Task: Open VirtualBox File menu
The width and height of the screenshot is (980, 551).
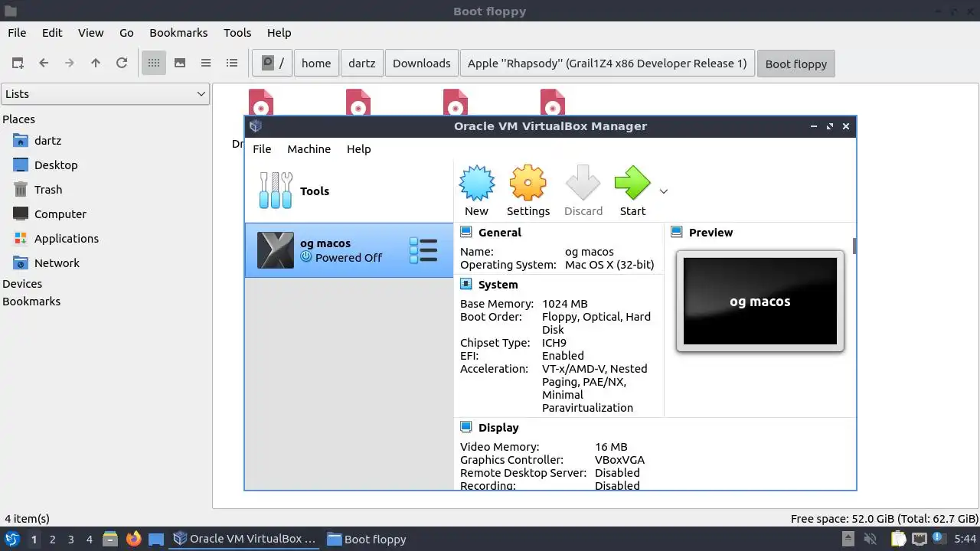Action: point(262,148)
